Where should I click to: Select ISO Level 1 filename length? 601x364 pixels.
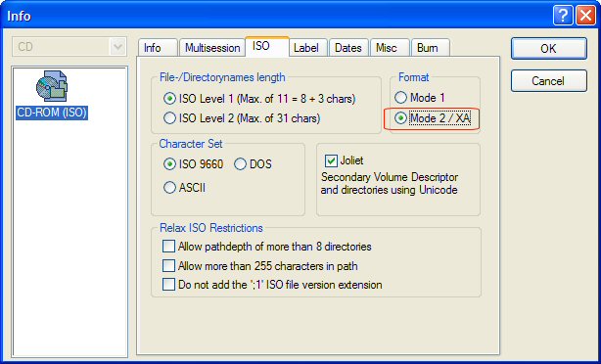[x=259, y=99]
